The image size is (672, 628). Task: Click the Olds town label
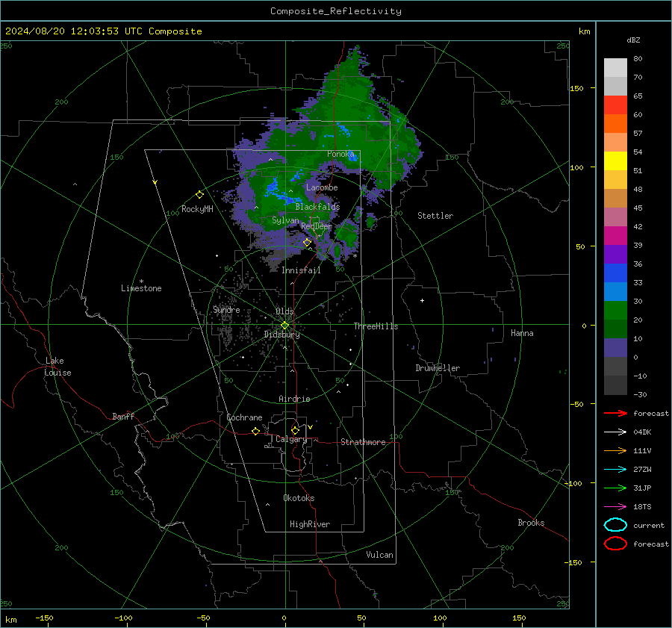coord(284,311)
